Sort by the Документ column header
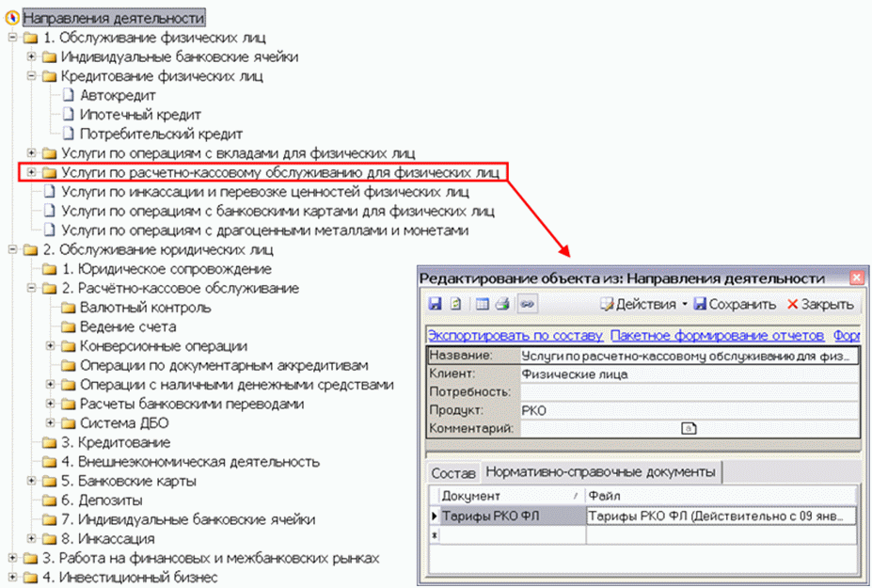The height and width of the screenshot is (588, 872). pos(503,496)
